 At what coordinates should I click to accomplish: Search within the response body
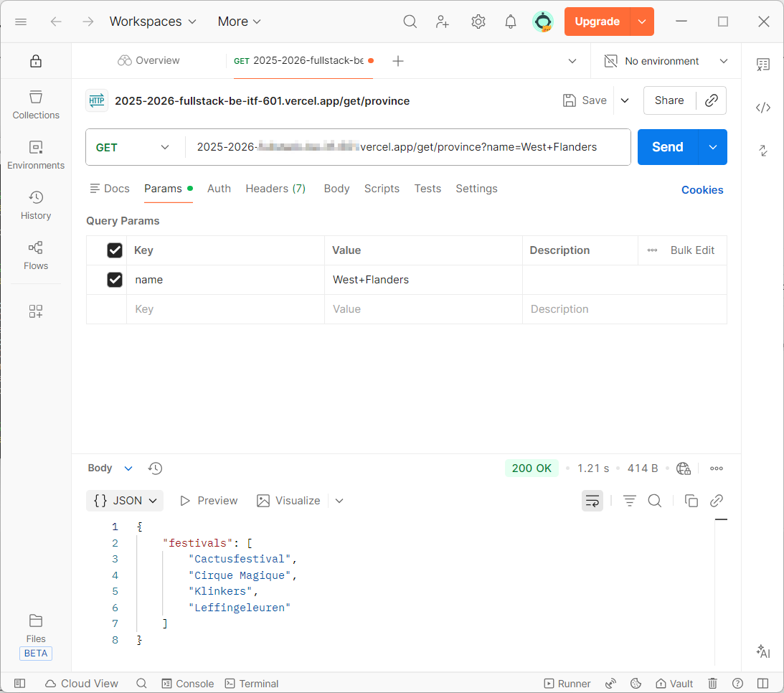(655, 501)
